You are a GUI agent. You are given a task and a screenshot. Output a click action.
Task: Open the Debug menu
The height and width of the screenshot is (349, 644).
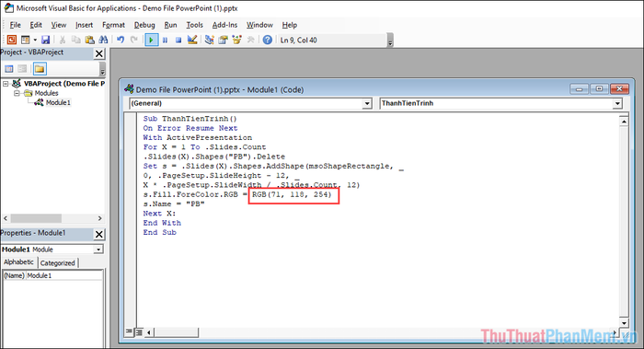click(144, 25)
